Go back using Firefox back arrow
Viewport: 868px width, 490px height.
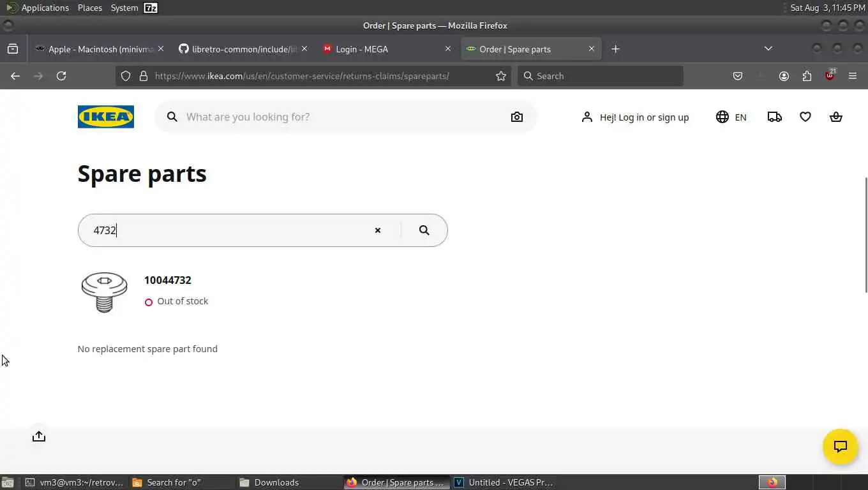tap(15, 76)
